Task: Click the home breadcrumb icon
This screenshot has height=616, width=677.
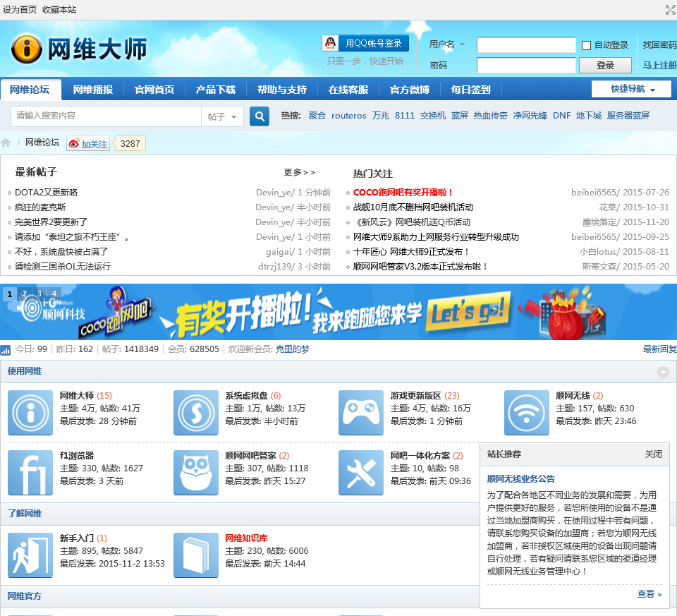Action: (6, 143)
